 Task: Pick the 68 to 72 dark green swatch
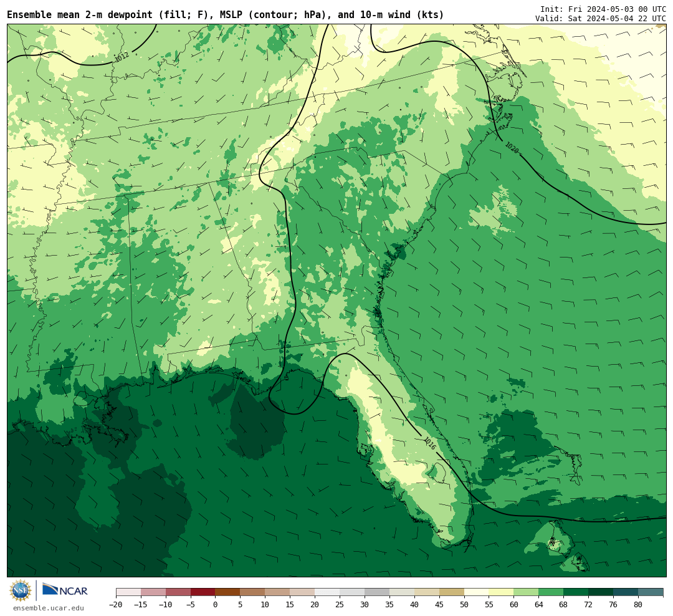click(x=576, y=592)
